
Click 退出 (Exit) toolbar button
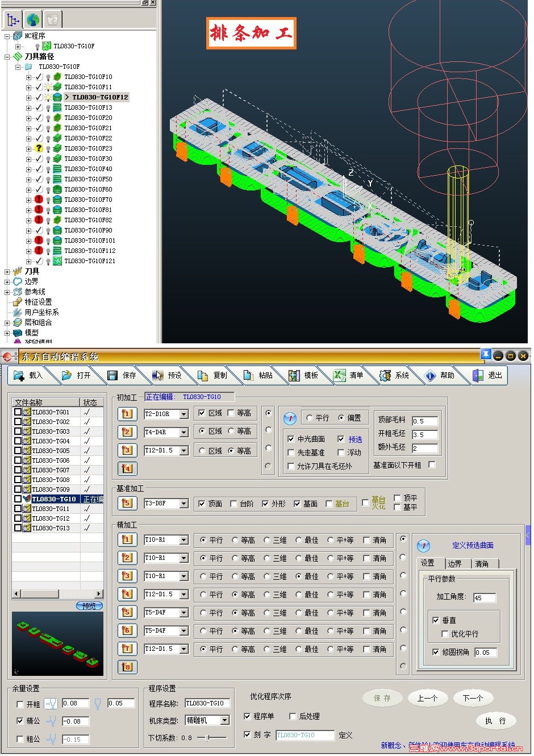pyautogui.click(x=487, y=375)
